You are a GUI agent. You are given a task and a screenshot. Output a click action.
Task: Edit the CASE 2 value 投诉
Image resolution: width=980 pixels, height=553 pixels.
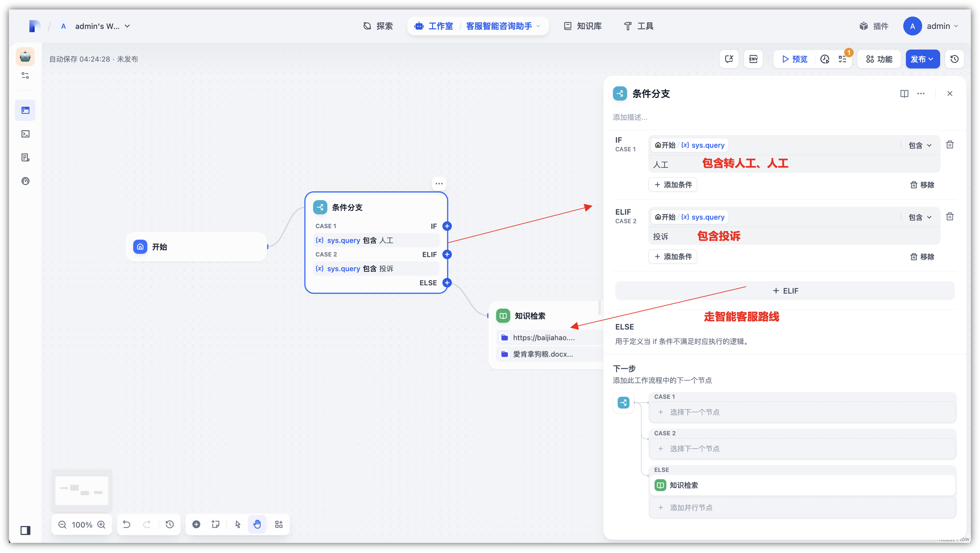(794, 236)
